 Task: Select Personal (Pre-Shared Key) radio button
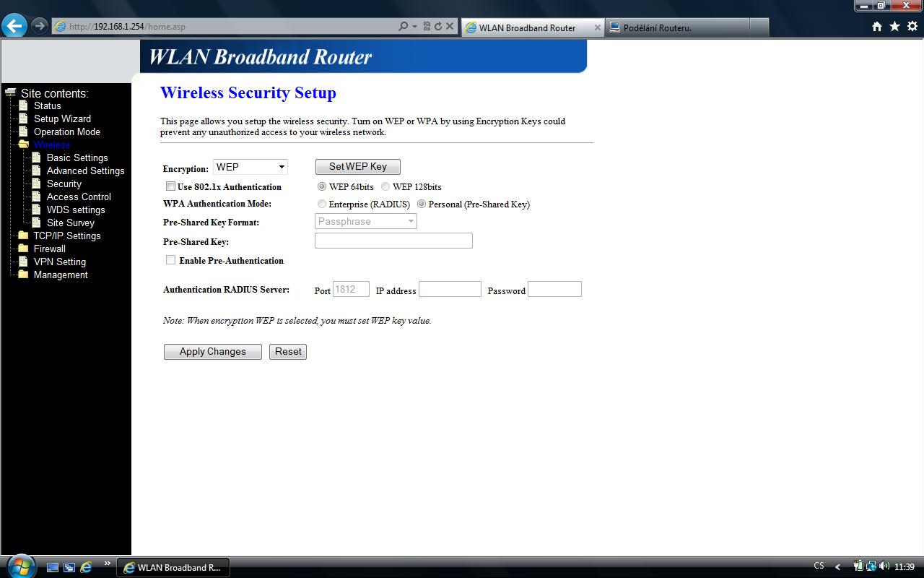422,204
